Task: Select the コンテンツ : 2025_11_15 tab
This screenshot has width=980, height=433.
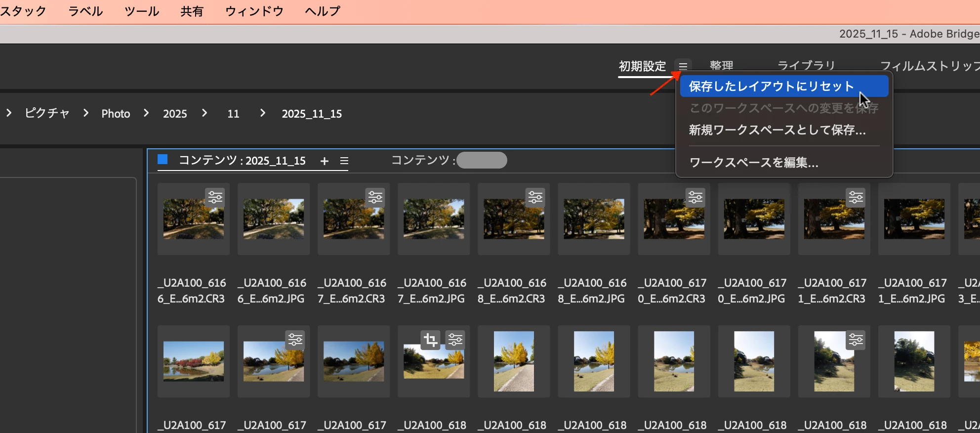Action: 242,161
